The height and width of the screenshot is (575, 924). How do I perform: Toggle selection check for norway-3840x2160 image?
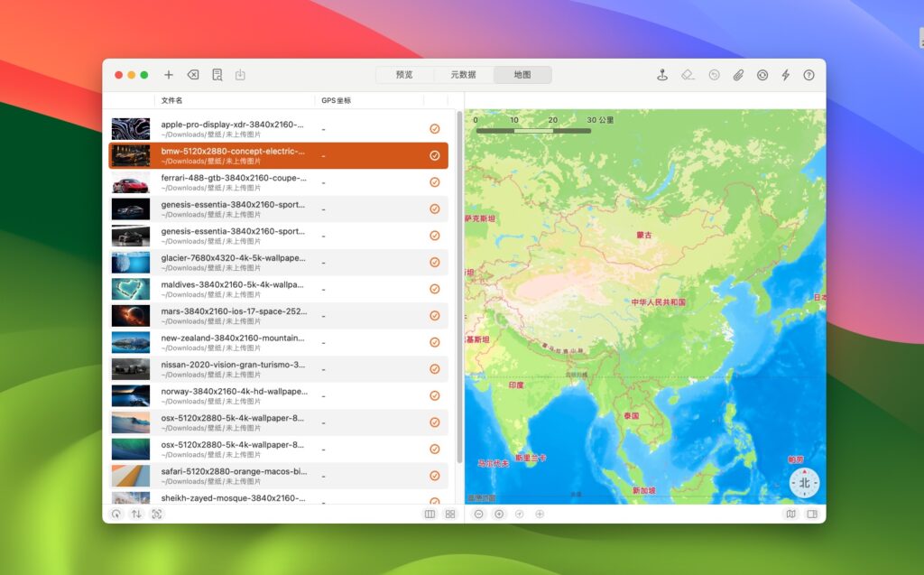tap(434, 395)
